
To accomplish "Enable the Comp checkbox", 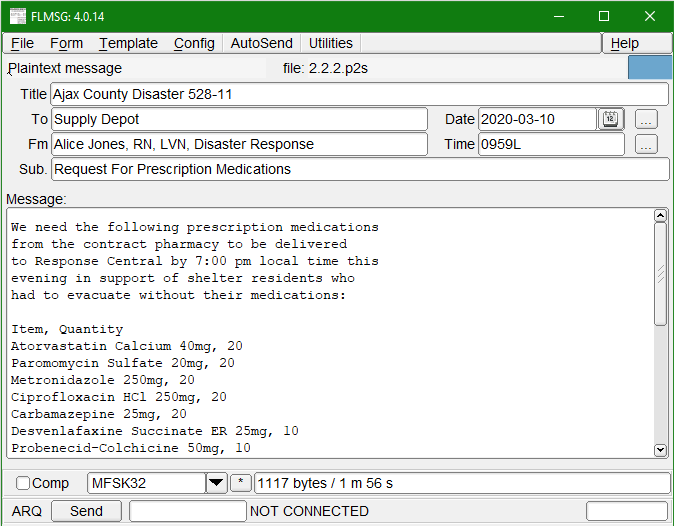I will (x=23, y=484).
